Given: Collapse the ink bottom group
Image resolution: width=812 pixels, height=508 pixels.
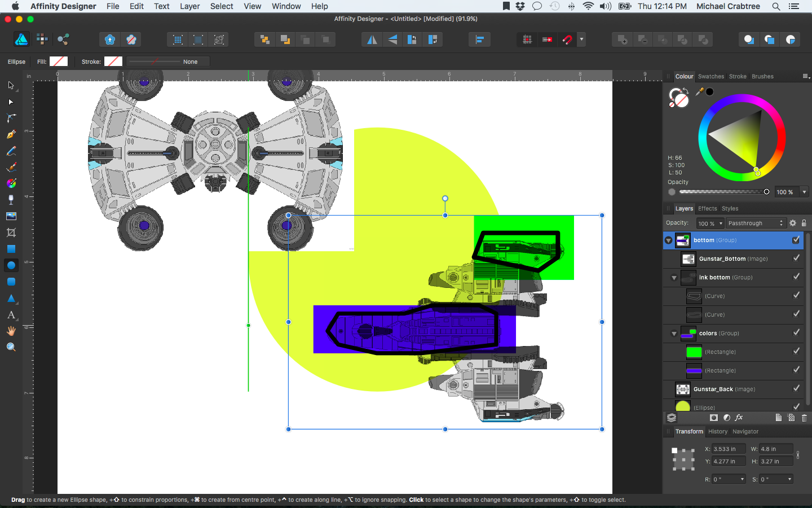Looking at the screenshot, I should (x=674, y=278).
